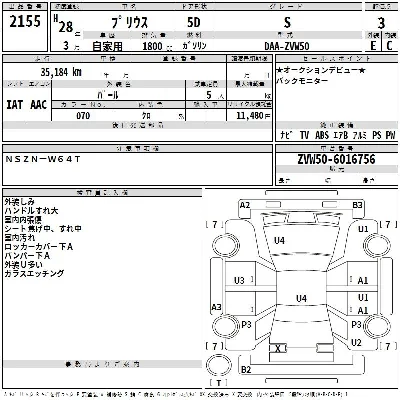The width and height of the screenshot is (400, 400).
Task: Click the color number 070
Action: pyautogui.click(x=83, y=116)
